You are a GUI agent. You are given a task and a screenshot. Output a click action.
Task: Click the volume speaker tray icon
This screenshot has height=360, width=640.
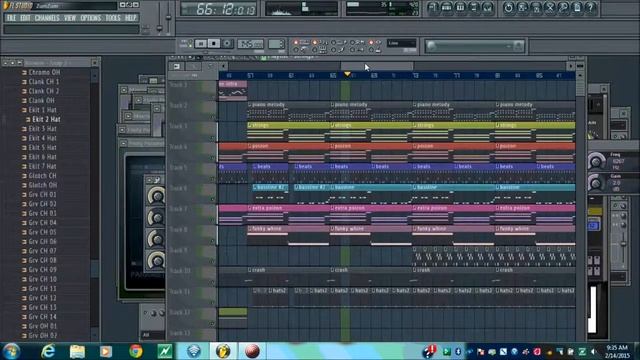pyautogui.click(x=593, y=351)
